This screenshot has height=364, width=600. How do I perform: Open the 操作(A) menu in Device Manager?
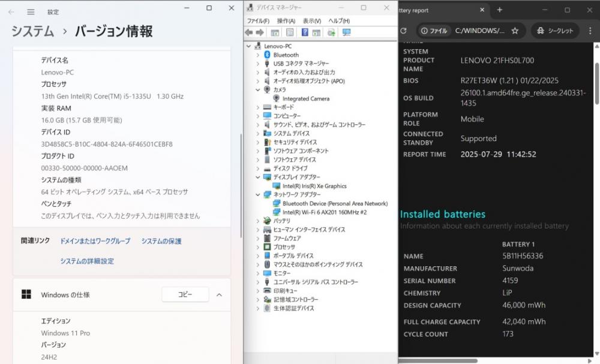[286, 20]
